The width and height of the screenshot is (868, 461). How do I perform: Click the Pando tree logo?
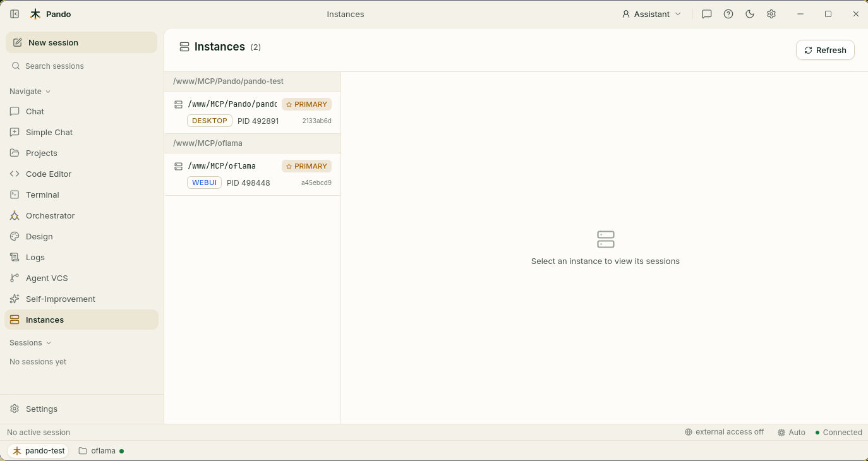click(35, 14)
